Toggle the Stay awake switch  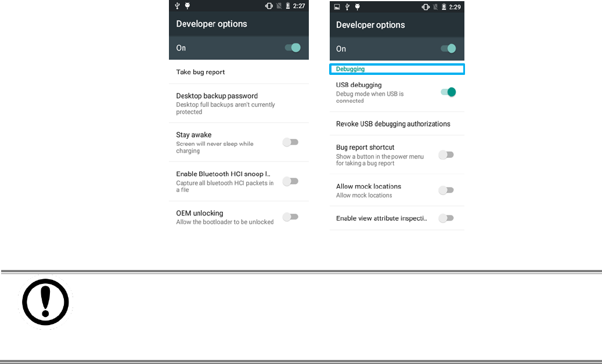tap(291, 142)
